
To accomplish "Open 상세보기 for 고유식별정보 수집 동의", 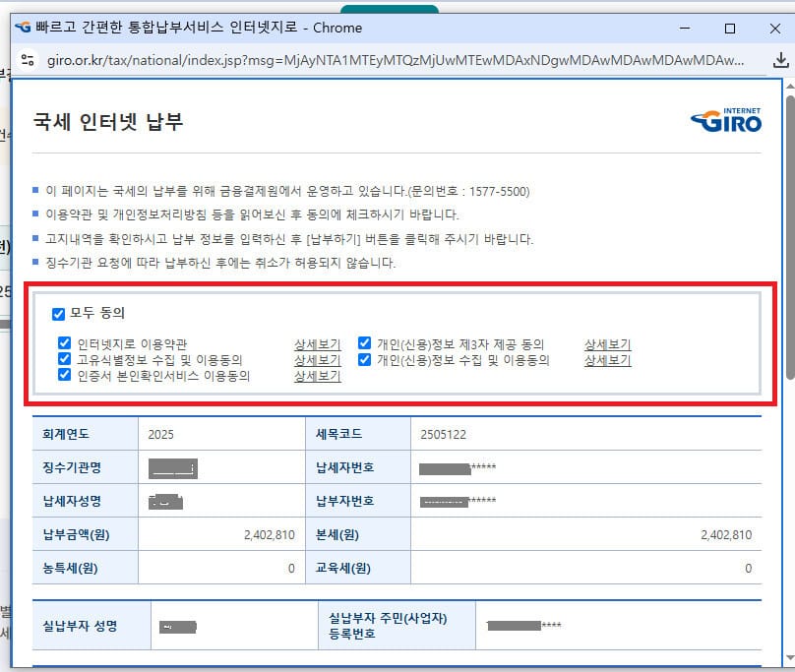I will pos(317,358).
